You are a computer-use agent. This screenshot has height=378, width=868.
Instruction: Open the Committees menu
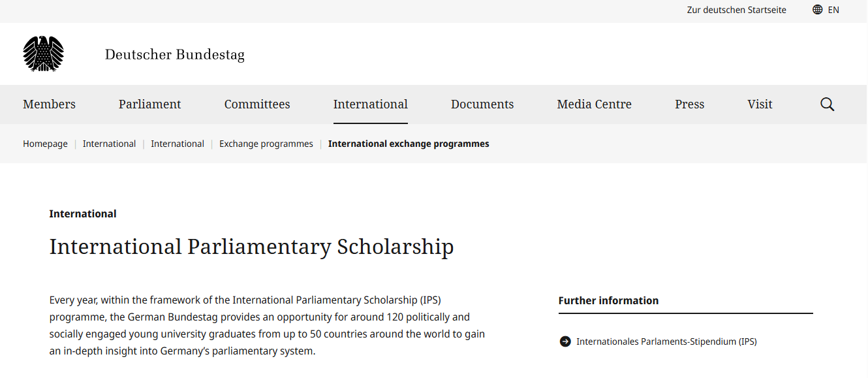pos(256,104)
